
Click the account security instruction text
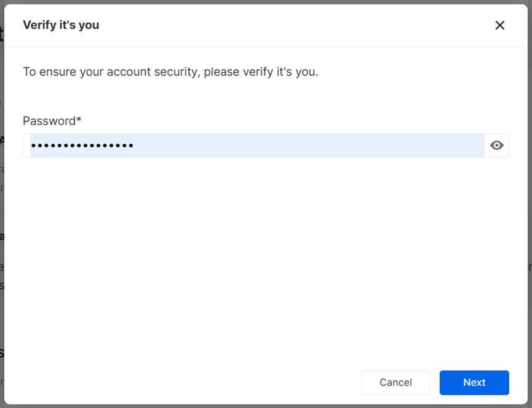click(170, 71)
